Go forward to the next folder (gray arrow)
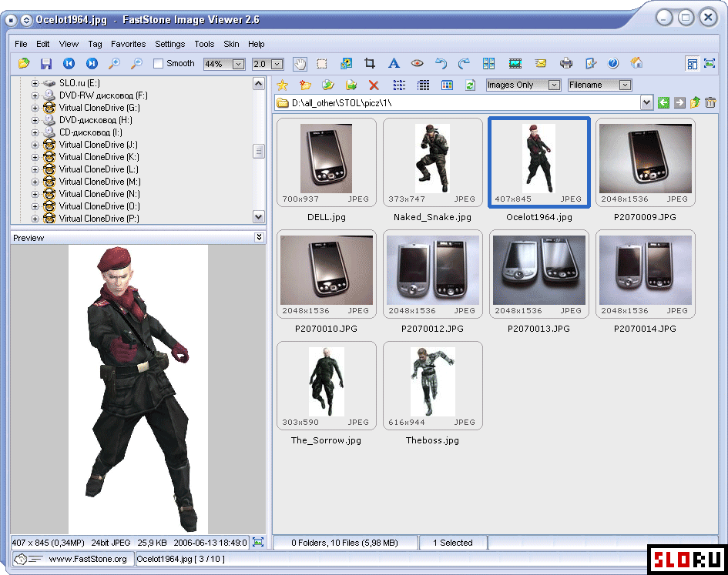Viewport: 728px width, 575px height. 679,103
